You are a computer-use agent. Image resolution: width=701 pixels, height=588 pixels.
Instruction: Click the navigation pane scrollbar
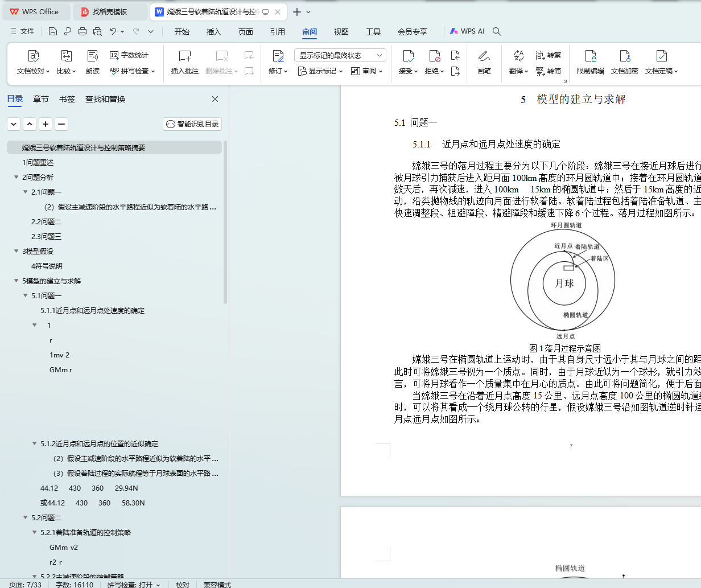(x=225, y=222)
